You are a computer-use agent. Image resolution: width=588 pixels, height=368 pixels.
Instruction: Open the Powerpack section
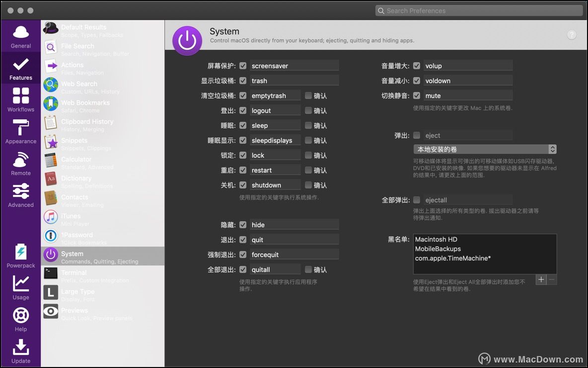pos(21,256)
